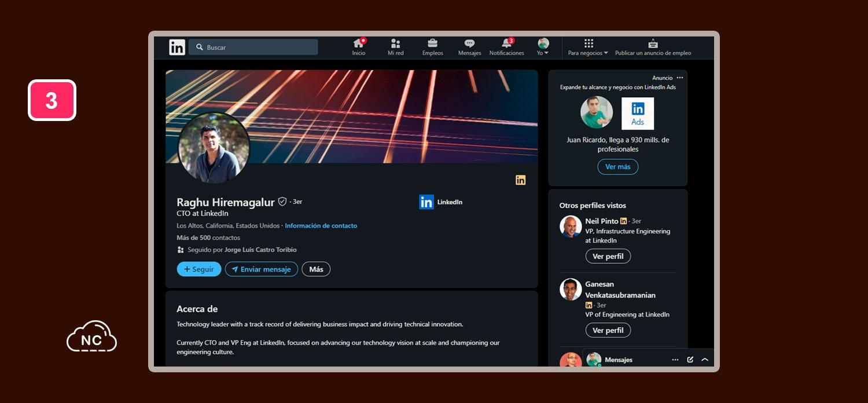Click Publicar un anuncio de empleo
This screenshot has width=868, height=403.
(x=653, y=47)
